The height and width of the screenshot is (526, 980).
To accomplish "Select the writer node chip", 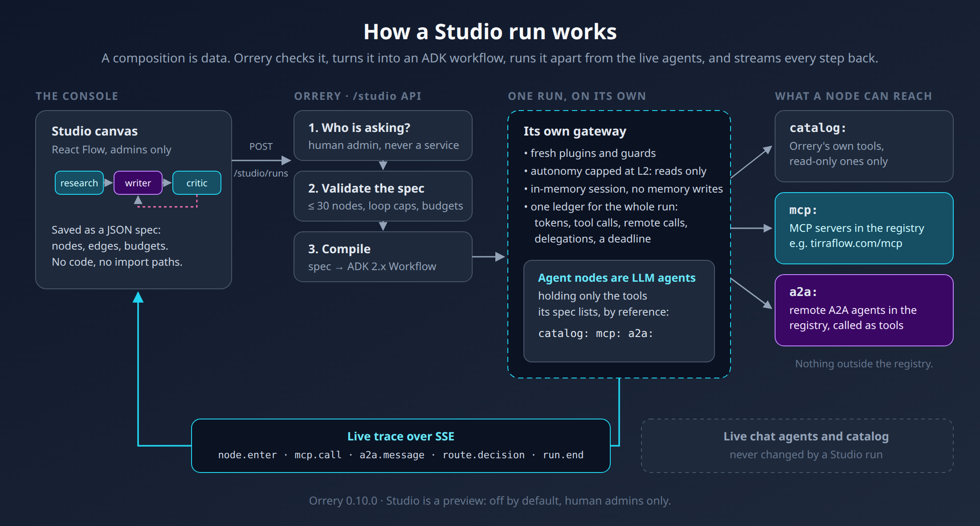I will [138, 183].
